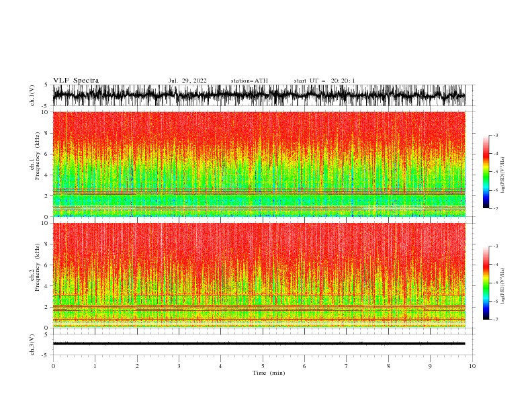Click the "-5" label on ch.2 colorbar
This screenshot has width=532, height=411.
(x=495, y=283)
